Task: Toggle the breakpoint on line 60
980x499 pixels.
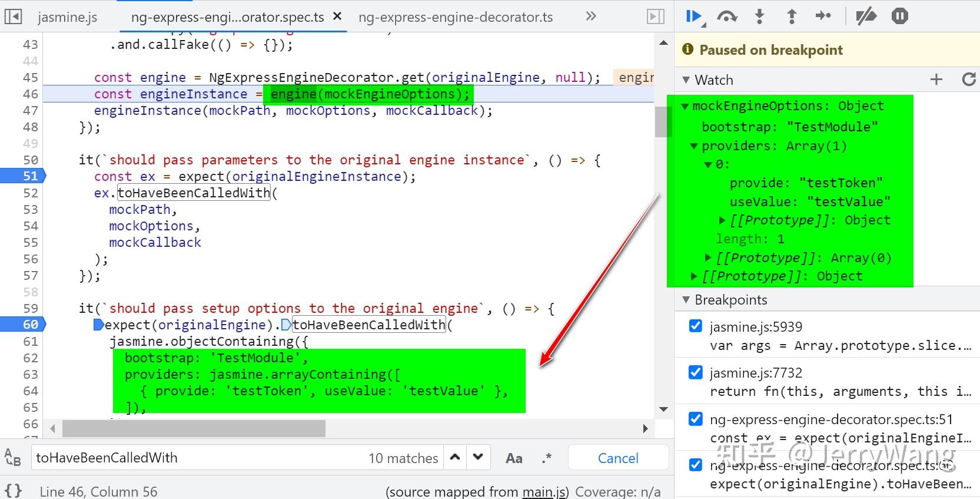Action: coord(22,324)
